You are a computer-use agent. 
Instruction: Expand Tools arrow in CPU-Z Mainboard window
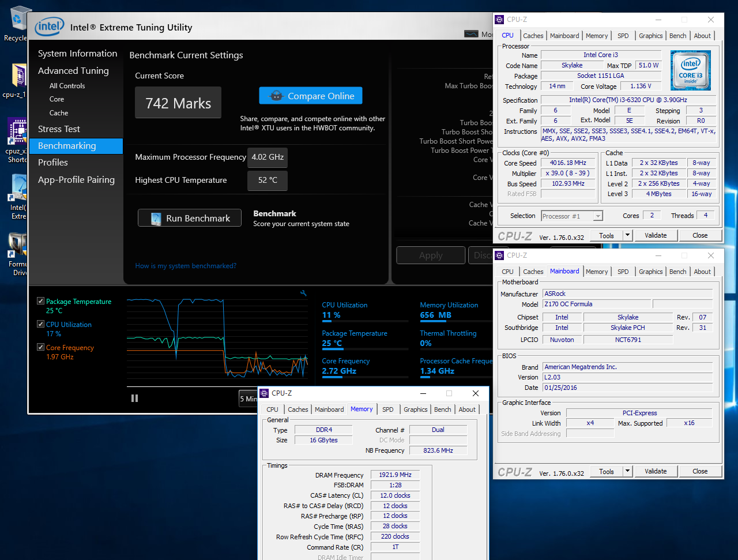pos(627,471)
